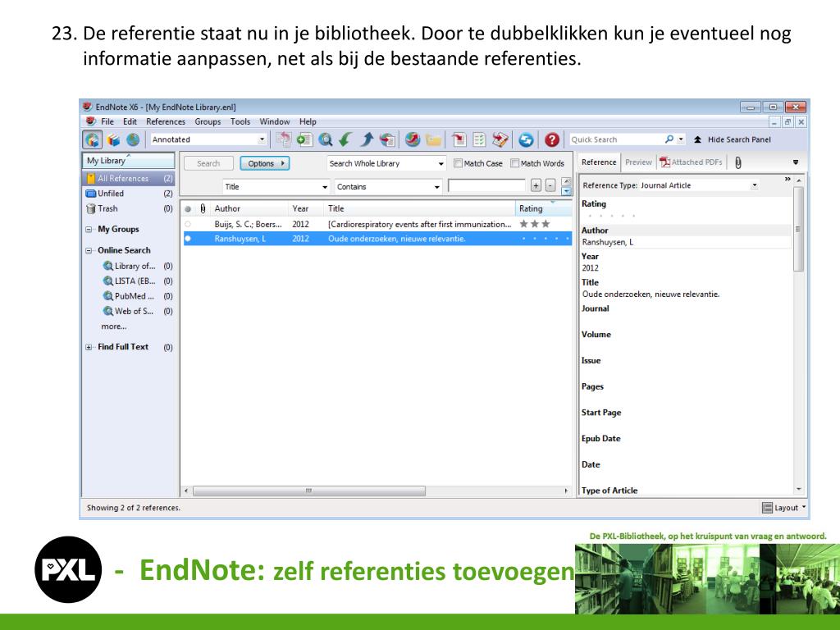Click rating dots in Reference panel
The width and height of the screenshot is (840, 630).
click(x=611, y=216)
